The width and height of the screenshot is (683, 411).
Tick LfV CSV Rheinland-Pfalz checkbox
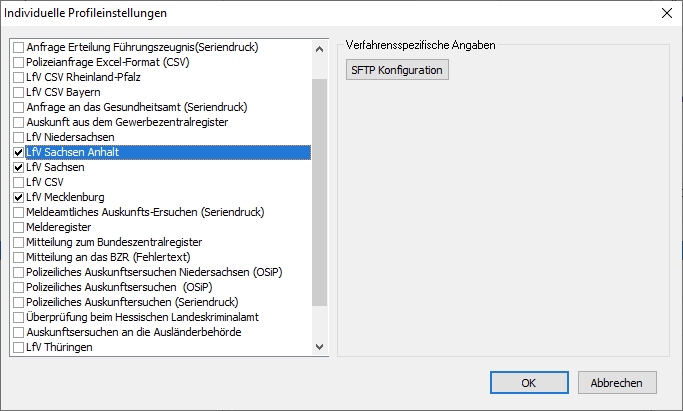(19, 77)
